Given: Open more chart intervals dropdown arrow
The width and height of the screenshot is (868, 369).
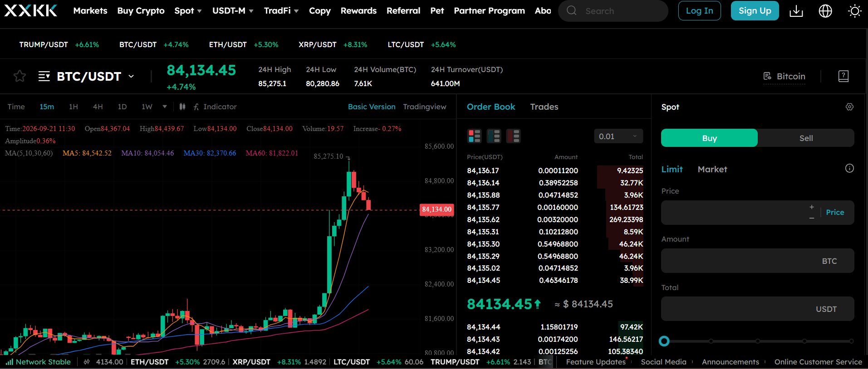Looking at the screenshot, I should pyautogui.click(x=165, y=107).
